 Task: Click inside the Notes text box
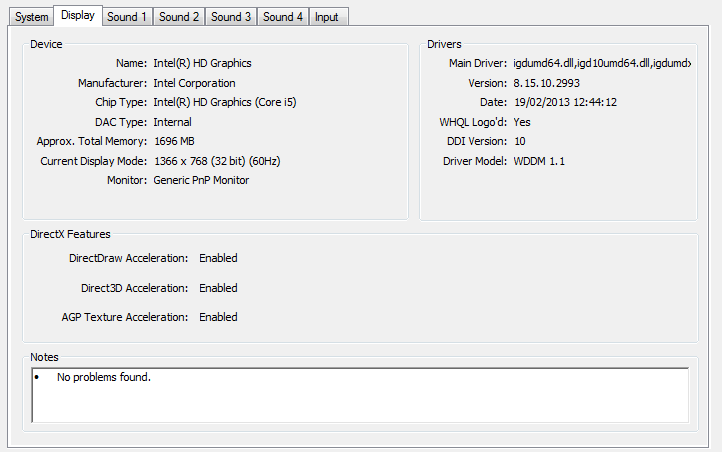pos(360,395)
